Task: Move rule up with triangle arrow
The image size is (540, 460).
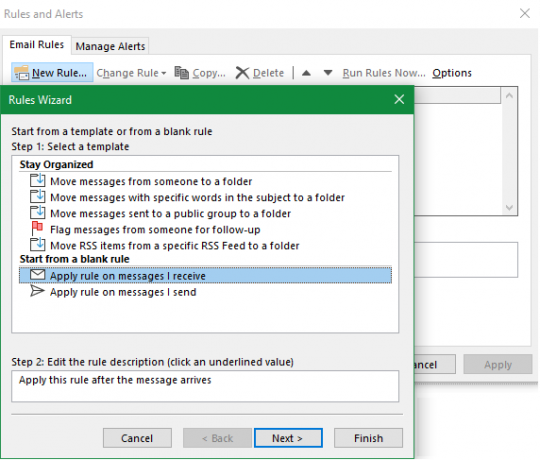Action: (x=306, y=73)
